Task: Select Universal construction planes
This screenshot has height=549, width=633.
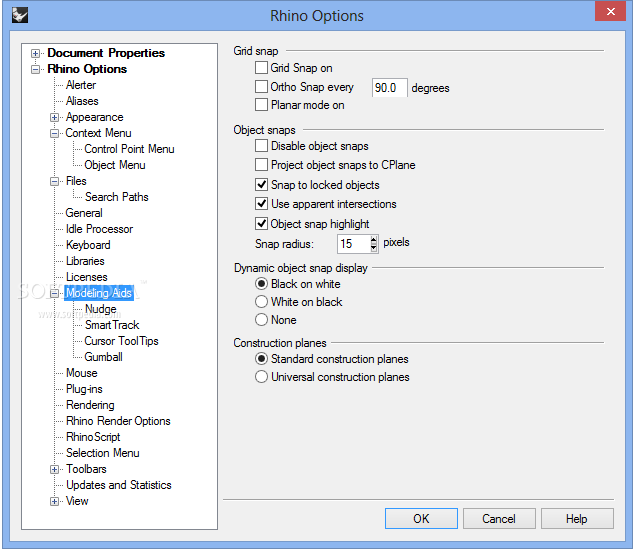Action: (261, 377)
